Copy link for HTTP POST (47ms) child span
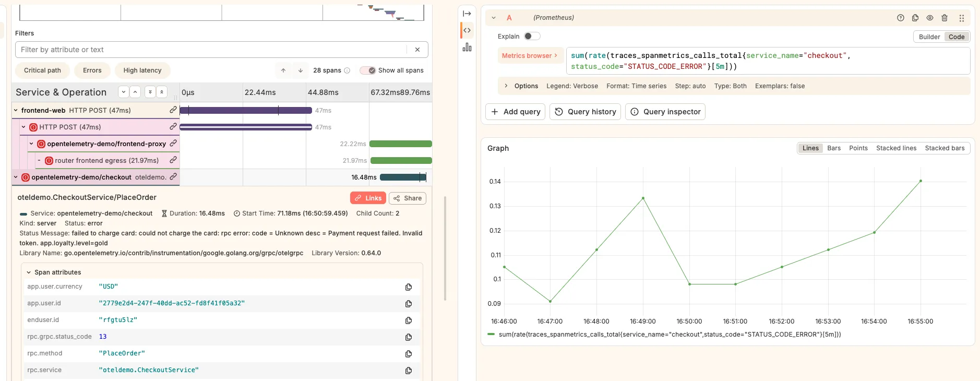This screenshot has width=980, height=381. pos(173,127)
